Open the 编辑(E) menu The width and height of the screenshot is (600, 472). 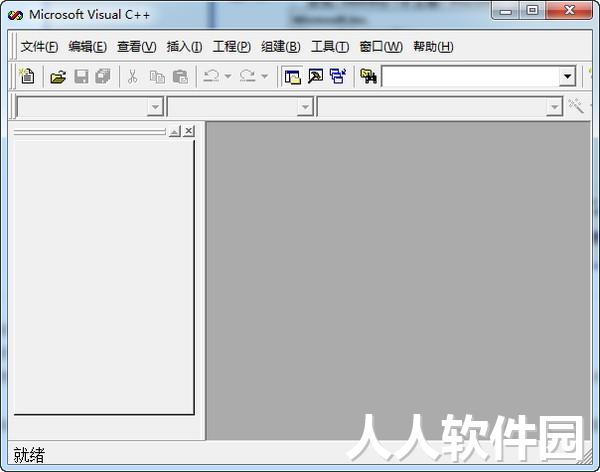[x=88, y=47]
